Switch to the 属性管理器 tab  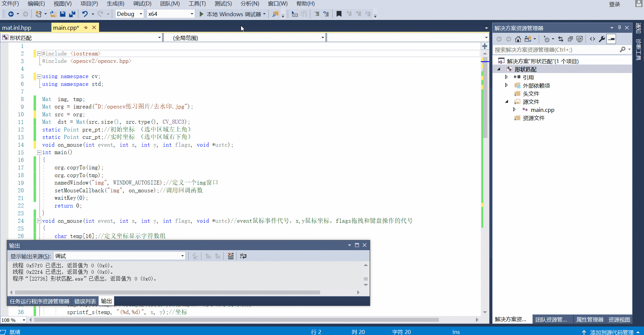click(x=590, y=319)
